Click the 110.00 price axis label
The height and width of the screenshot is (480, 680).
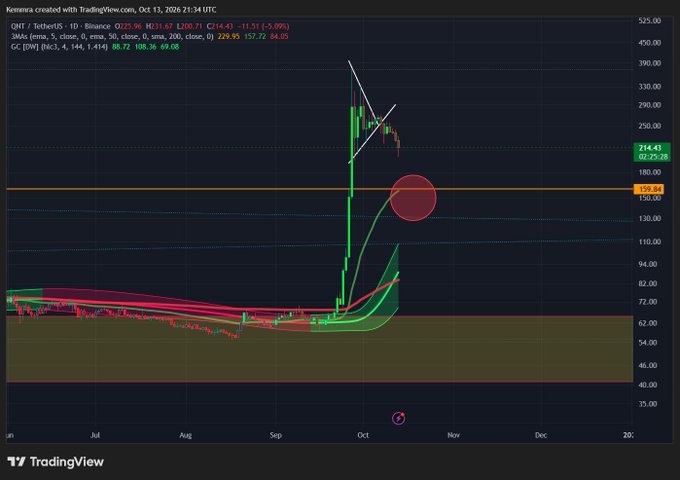coord(650,242)
